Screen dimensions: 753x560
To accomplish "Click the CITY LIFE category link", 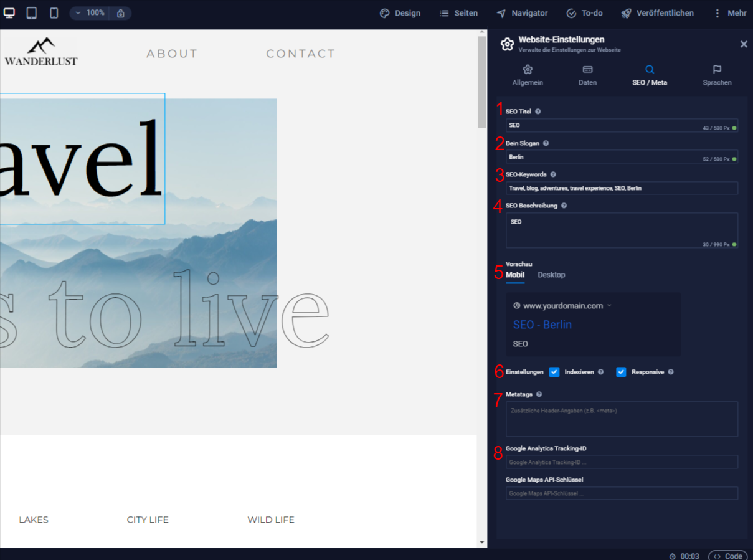I will (x=148, y=520).
